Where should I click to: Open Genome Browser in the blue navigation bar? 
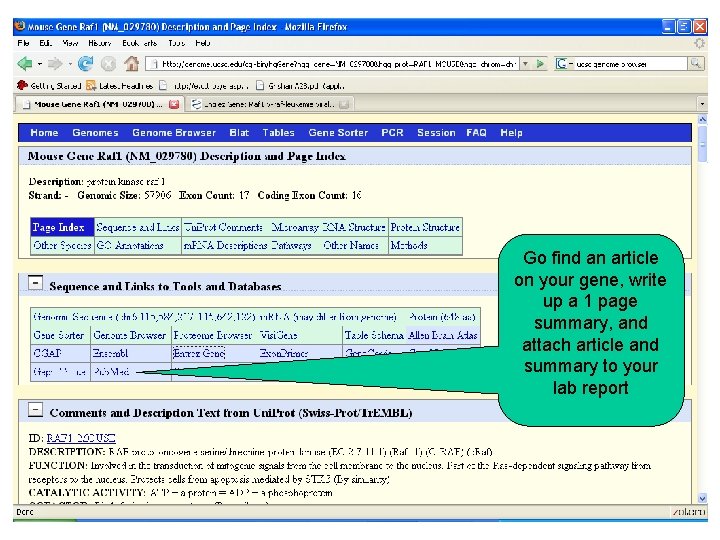tap(174, 133)
